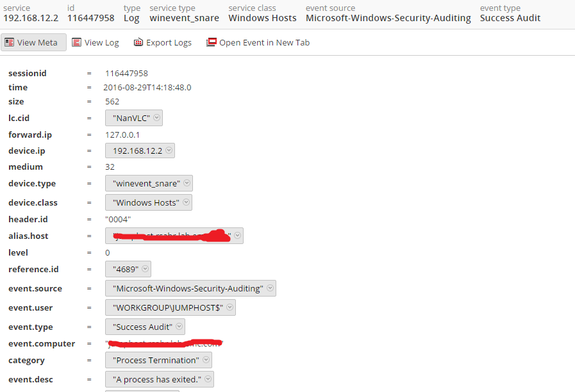Click the header service type winevent_snare
575x392 pixels.
click(x=185, y=18)
